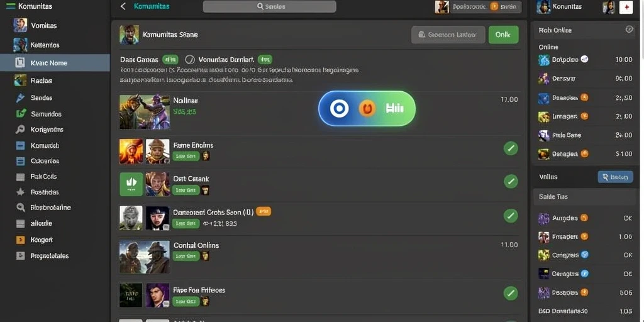
Task: Click the orange icon beside Kogert
Action: point(20,240)
